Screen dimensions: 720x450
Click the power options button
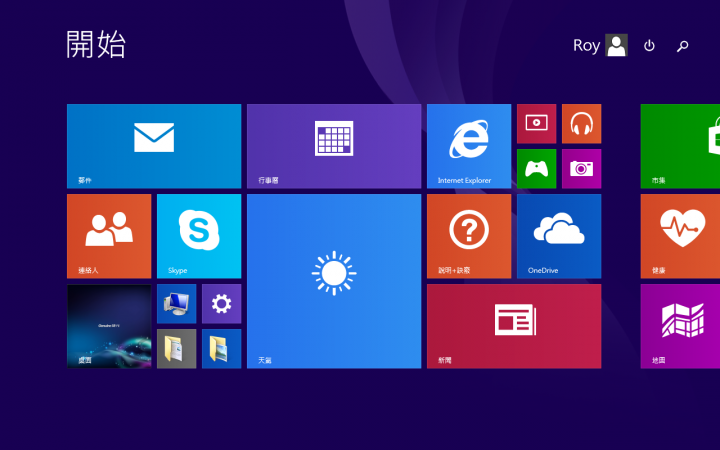(649, 46)
